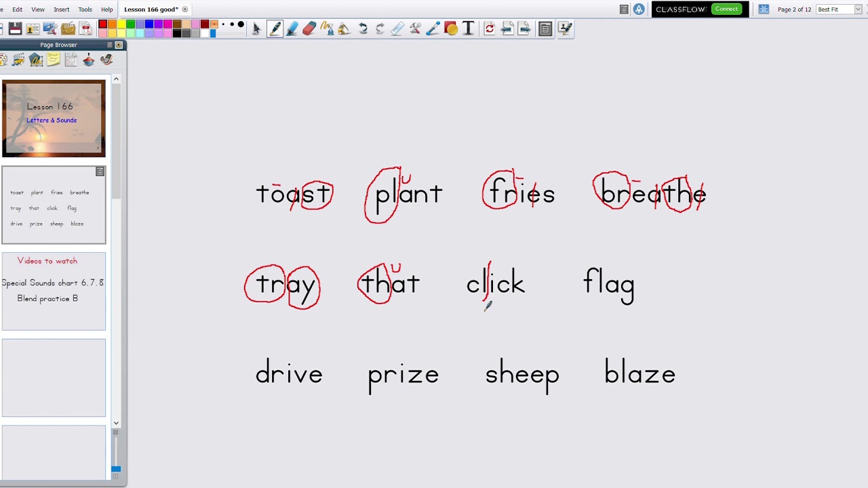Select the Magic Ink tool
The image size is (868, 488).
[x=327, y=28]
